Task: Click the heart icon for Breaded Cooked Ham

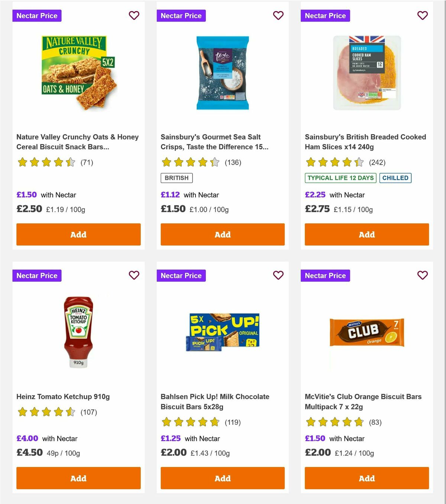Action: pyautogui.click(x=422, y=16)
